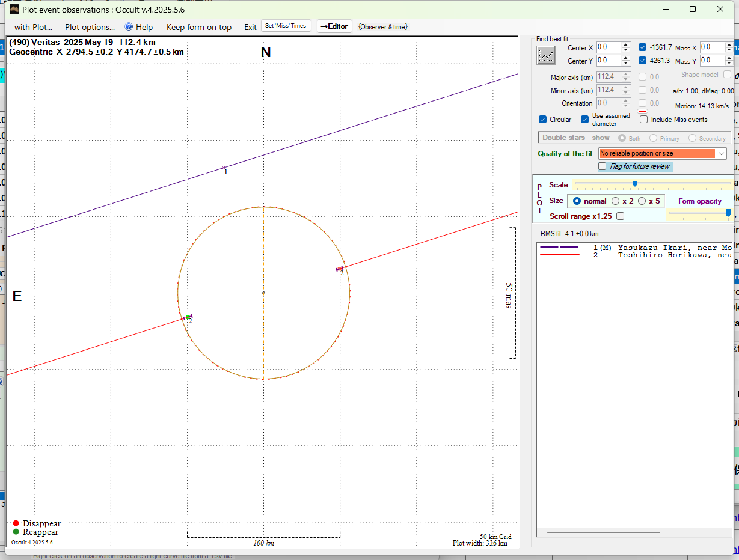This screenshot has width=739, height=560.
Task: Click the Set 'Miss' Times button
Action: [286, 26]
